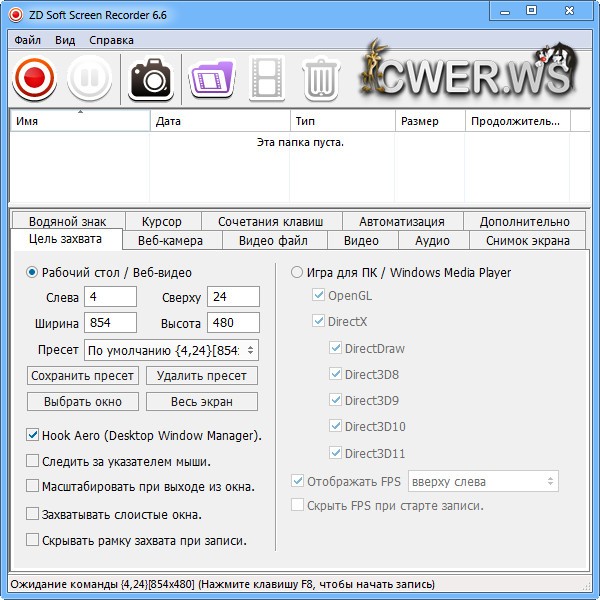This screenshot has height=600, width=600.
Task: Click the film strip video icon
Action: click(266, 79)
